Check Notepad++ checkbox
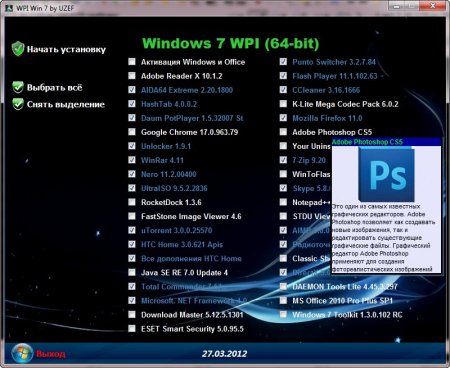Screen dimensions: 450x368 click(x=283, y=202)
